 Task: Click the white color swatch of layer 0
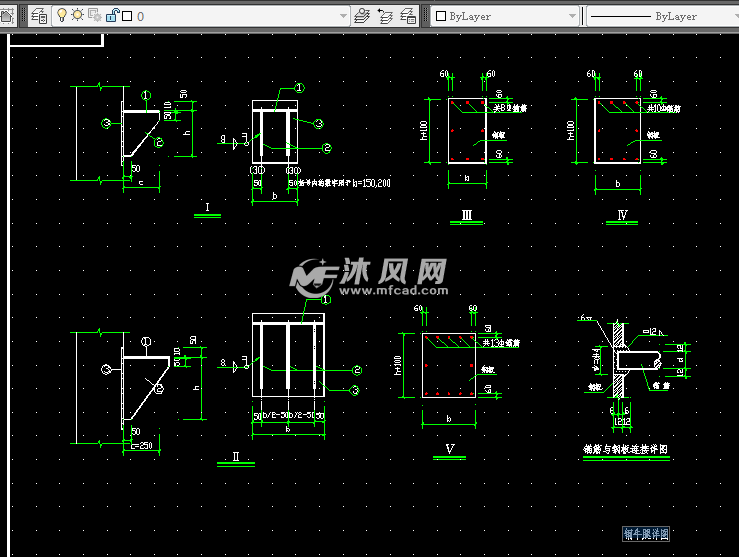pyautogui.click(x=127, y=17)
